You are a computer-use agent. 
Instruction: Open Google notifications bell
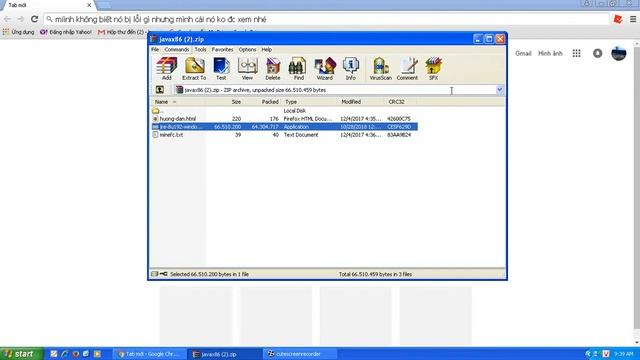click(598, 53)
